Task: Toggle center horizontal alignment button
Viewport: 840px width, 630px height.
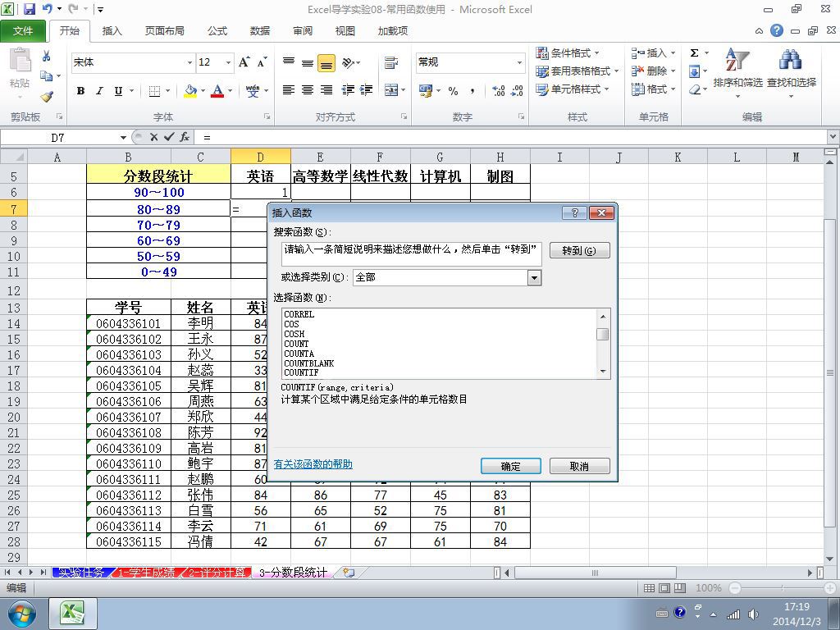Action: click(308, 90)
